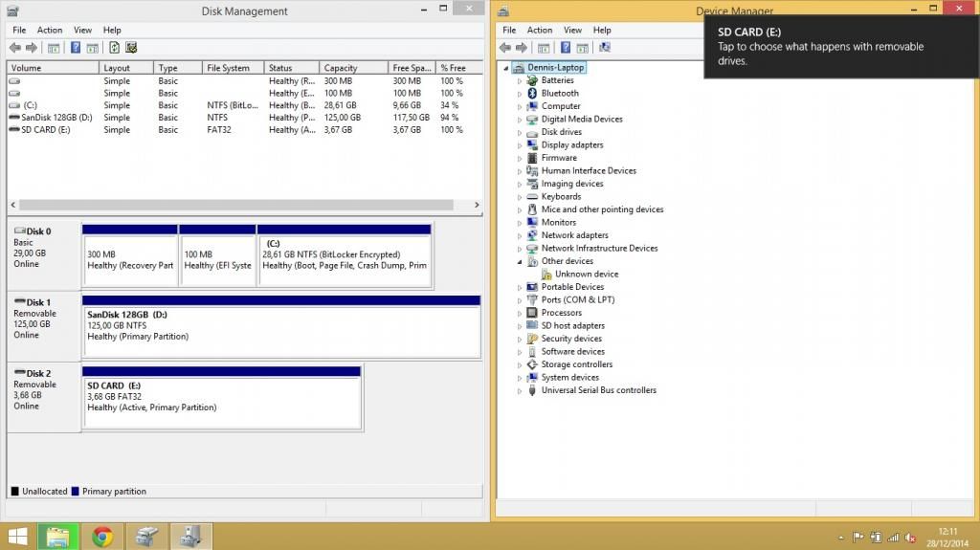Open Action menu in Disk Management

[50, 30]
